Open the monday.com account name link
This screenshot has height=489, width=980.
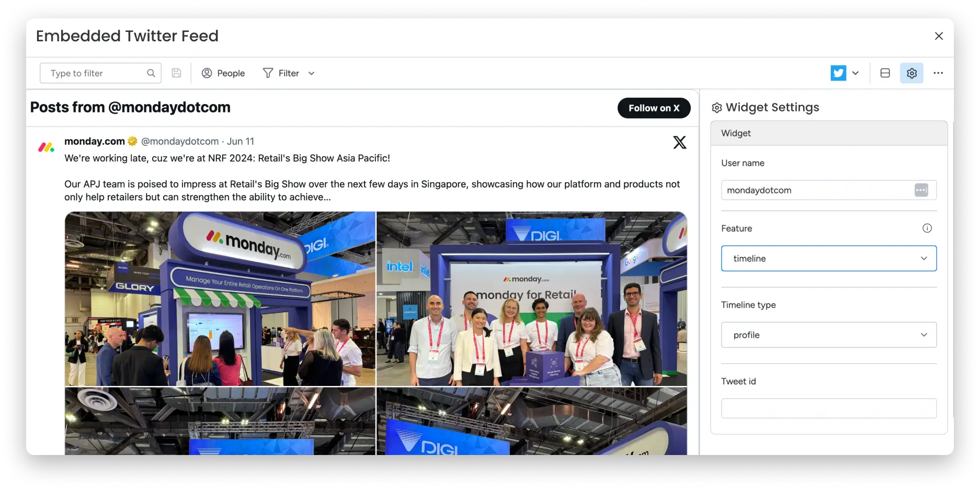coord(95,141)
